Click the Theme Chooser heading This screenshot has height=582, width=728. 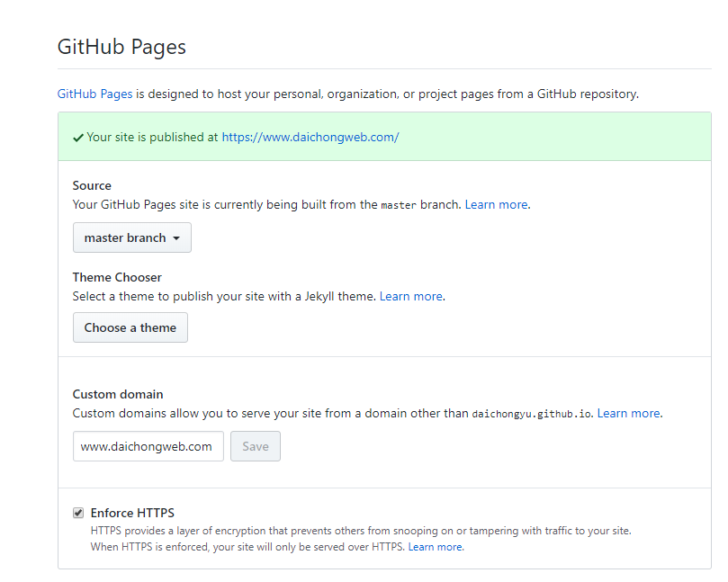(x=117, y=278)
